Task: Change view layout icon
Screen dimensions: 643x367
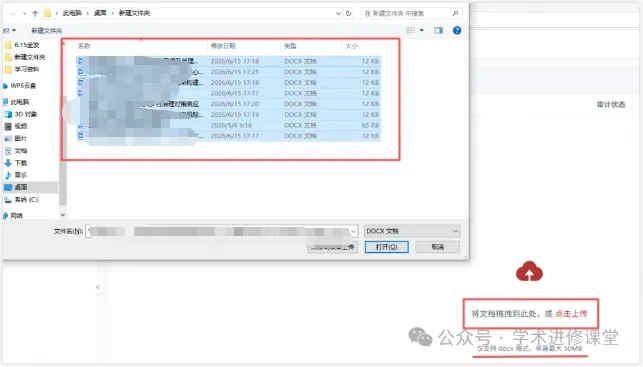Action: point(410,30)
